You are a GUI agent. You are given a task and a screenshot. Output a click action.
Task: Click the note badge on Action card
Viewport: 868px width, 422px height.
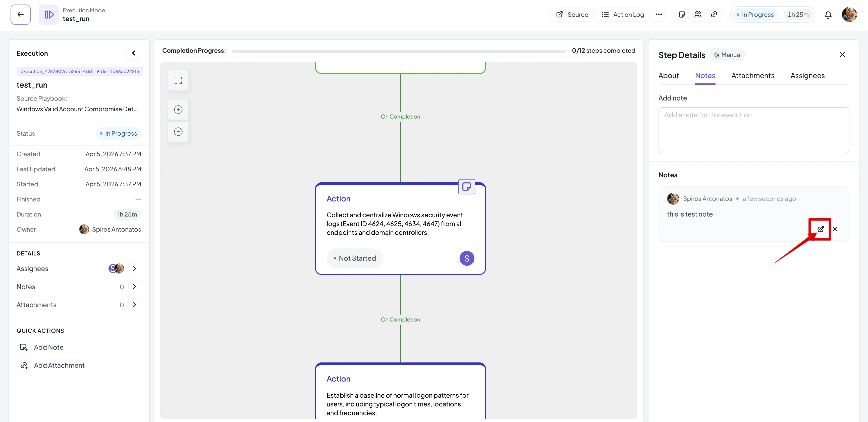pyautogui.click(x=466, y=187)
